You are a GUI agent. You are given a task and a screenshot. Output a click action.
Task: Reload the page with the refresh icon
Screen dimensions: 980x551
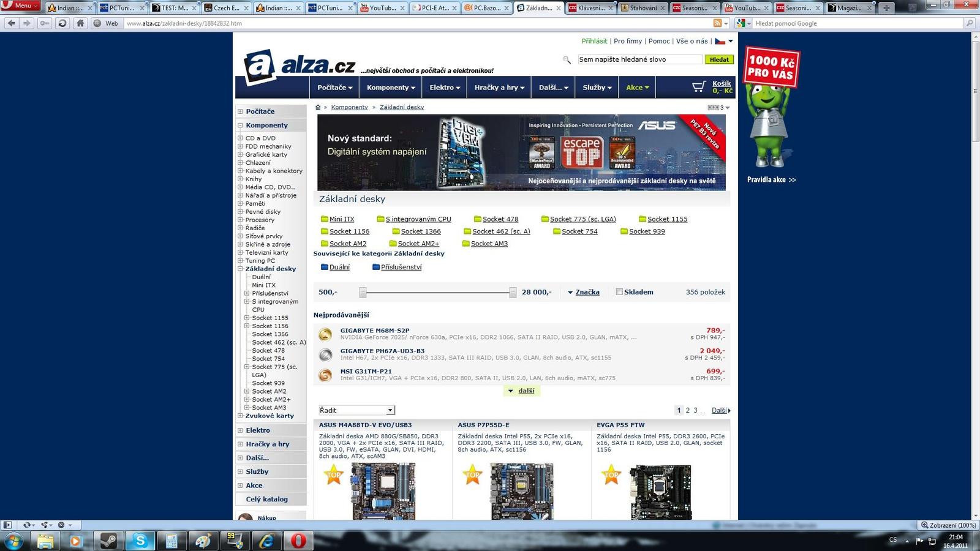(62, 23)
